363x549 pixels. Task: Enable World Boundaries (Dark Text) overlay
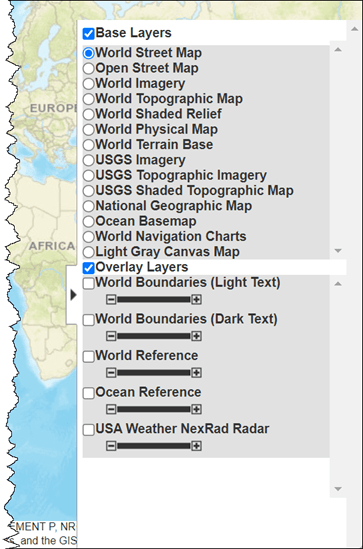pyautogui.click(x=89, y=320)
